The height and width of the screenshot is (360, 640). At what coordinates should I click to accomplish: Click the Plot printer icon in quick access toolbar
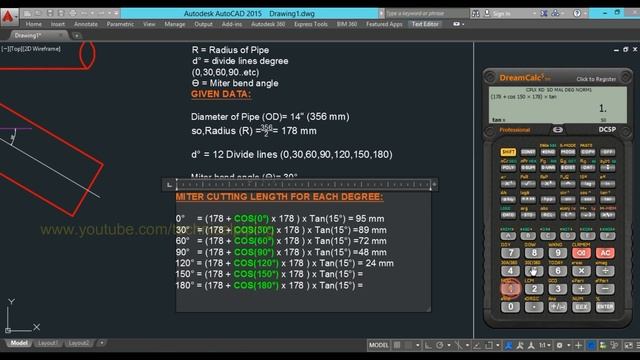pyautogui.click(x=72, y=13)
